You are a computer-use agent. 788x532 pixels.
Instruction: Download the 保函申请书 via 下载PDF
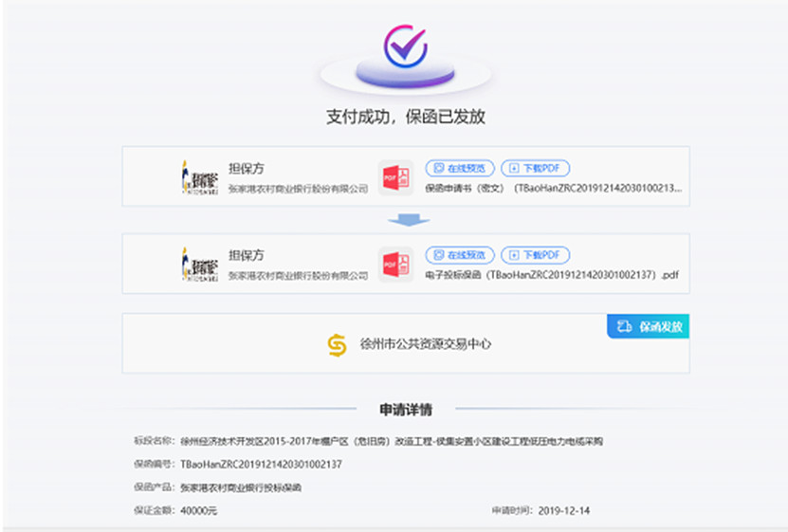click(x=535, y=168)
